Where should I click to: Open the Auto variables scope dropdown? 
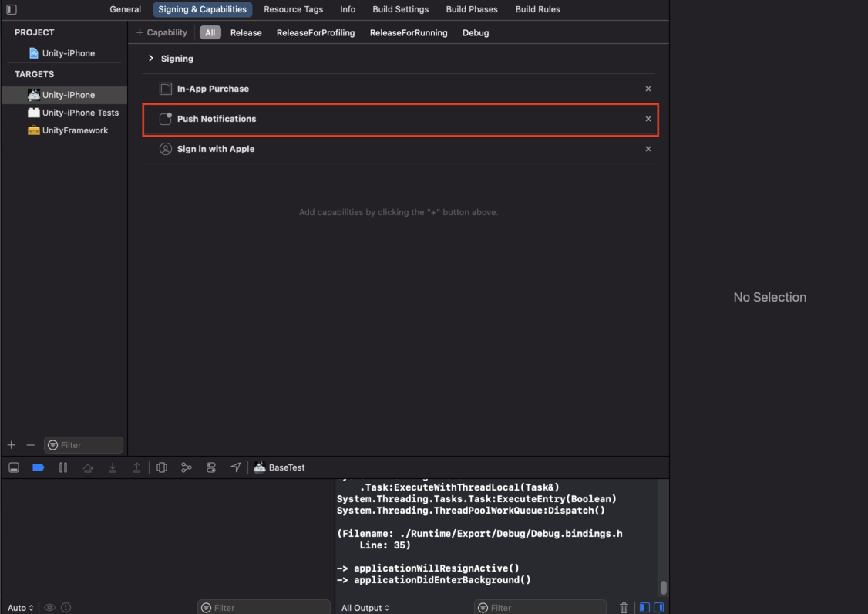pyautogui.click(x=21, y=607)
